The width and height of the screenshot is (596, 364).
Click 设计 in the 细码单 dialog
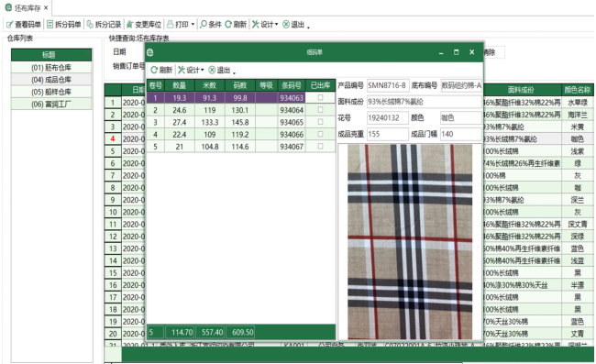pos(189,70)
